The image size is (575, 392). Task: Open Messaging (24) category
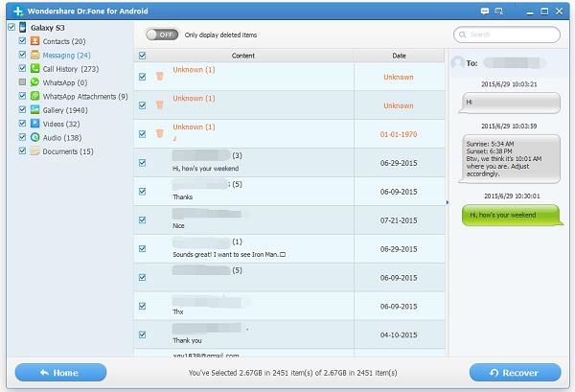click(x=67, y=55)
